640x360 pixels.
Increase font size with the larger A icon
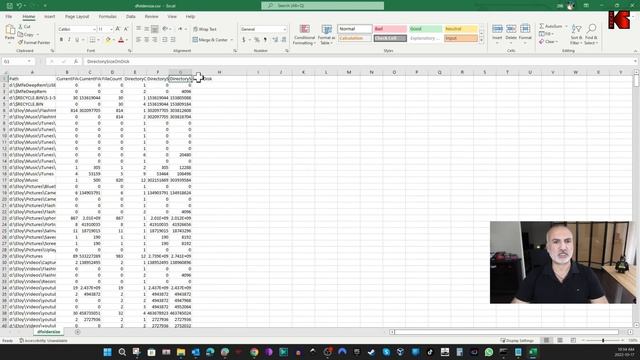118,29
